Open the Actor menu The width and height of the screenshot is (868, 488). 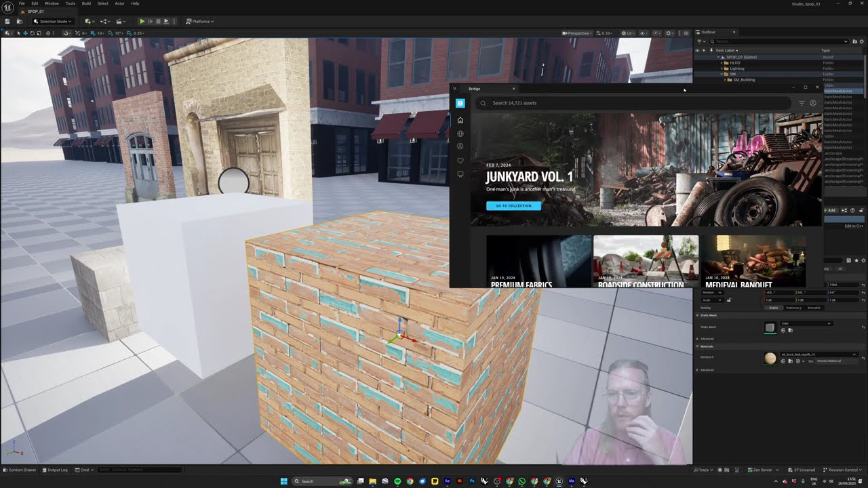[x=119, y=3]
